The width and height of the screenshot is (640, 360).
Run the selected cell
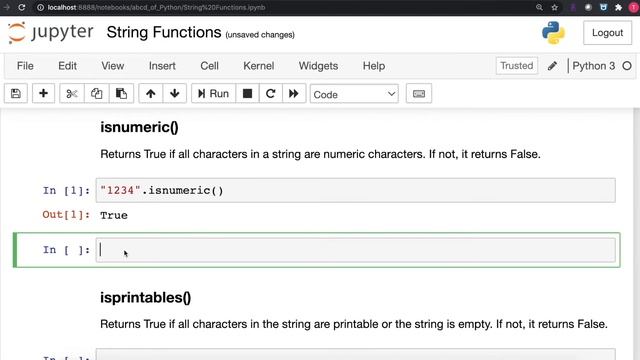tap(213, 93)
